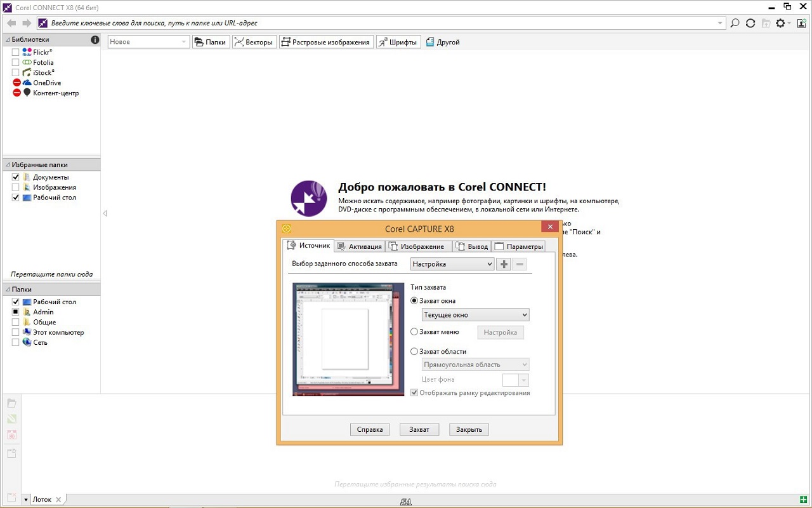The width and height of the screenshot is (812, 508).
Task: Click the user account icon
Action: (x=801, y=23)
